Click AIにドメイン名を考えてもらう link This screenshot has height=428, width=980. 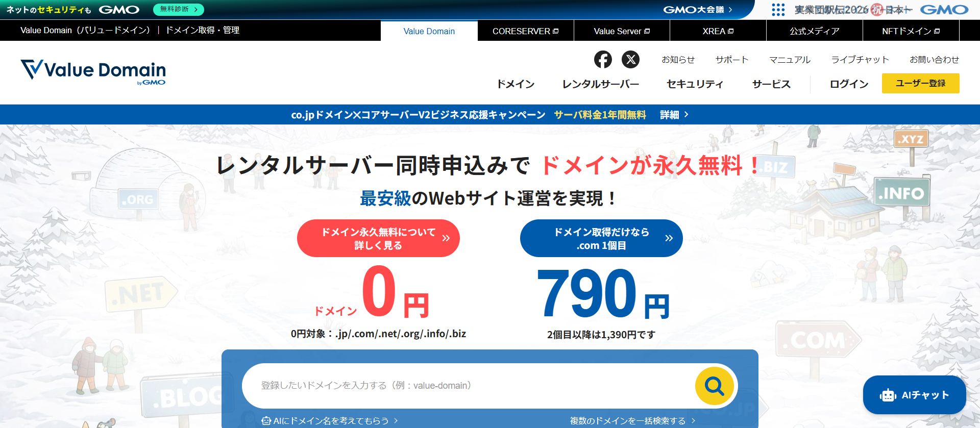(330, 421)
